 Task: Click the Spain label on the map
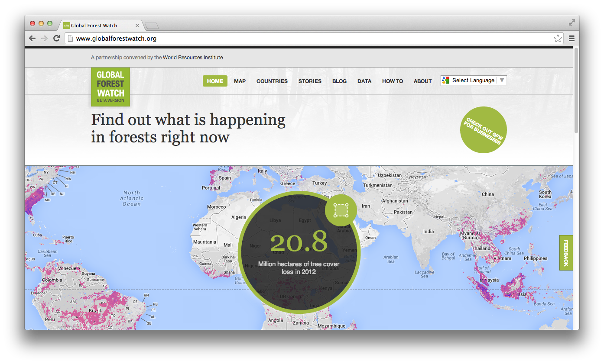225,177
